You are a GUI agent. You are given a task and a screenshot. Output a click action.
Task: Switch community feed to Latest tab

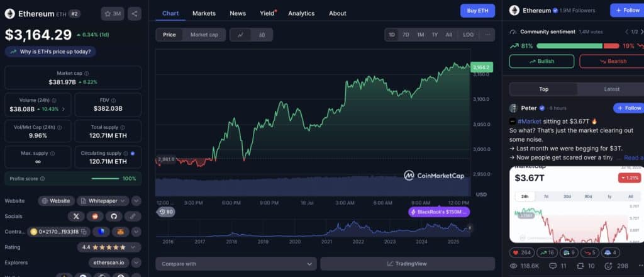pyautogui.click(x=611, y=89)
